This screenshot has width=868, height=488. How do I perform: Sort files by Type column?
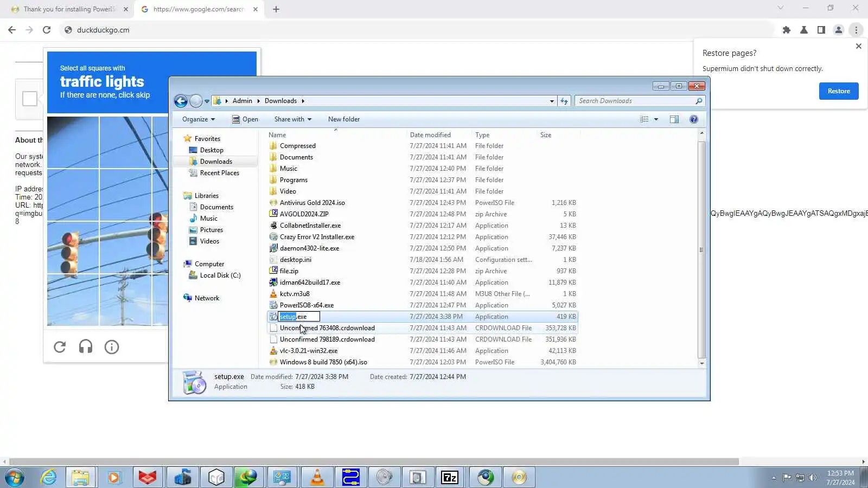click(x=504, y=135)
